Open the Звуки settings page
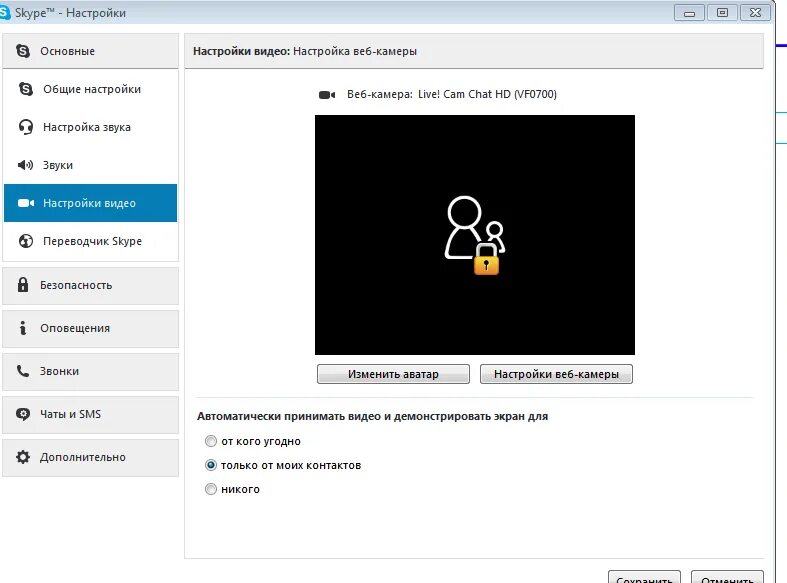This screenshot has width=787, height=583. [90, 165]
